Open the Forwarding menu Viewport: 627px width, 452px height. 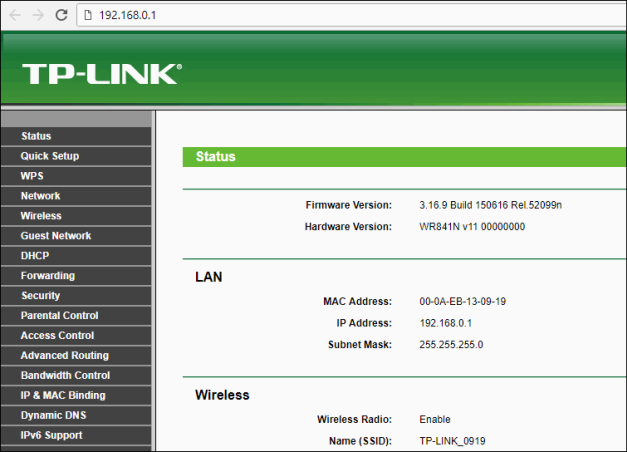[x=76, y=276]
